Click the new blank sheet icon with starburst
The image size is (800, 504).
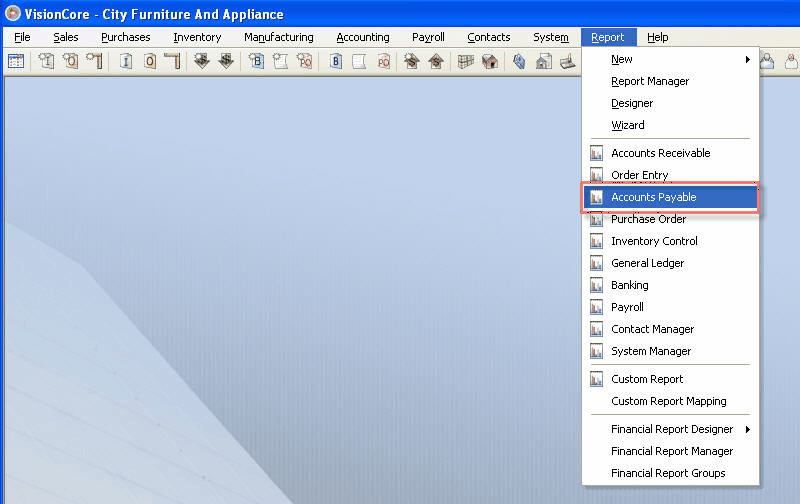(x=280, y=61)
